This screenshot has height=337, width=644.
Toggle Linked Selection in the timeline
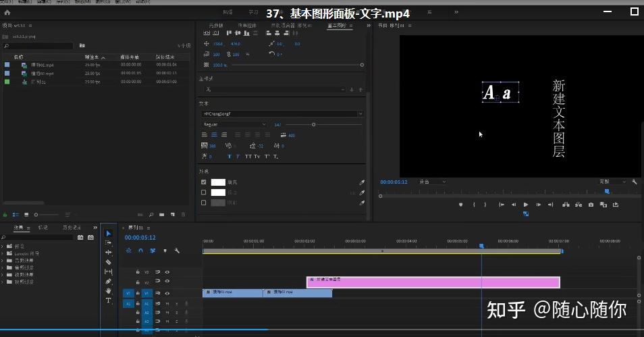pyautogui.click(x=153, y=251)
